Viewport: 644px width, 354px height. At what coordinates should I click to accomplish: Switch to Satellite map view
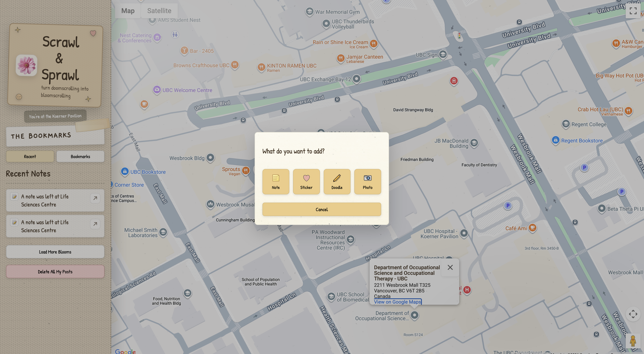159,11
